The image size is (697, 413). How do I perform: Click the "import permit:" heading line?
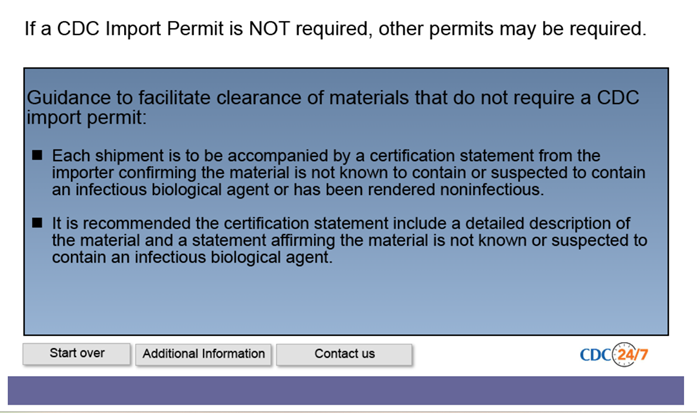point(86,118)
